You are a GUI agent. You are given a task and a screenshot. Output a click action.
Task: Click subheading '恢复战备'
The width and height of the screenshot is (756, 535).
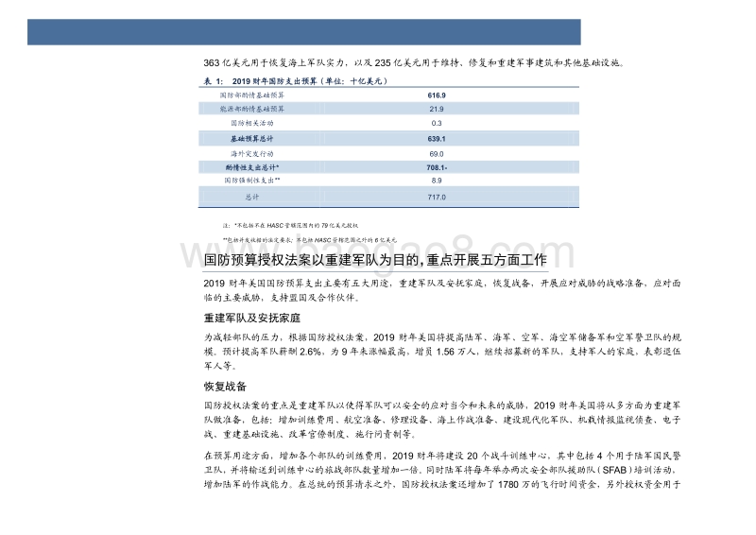coord(225,387)
